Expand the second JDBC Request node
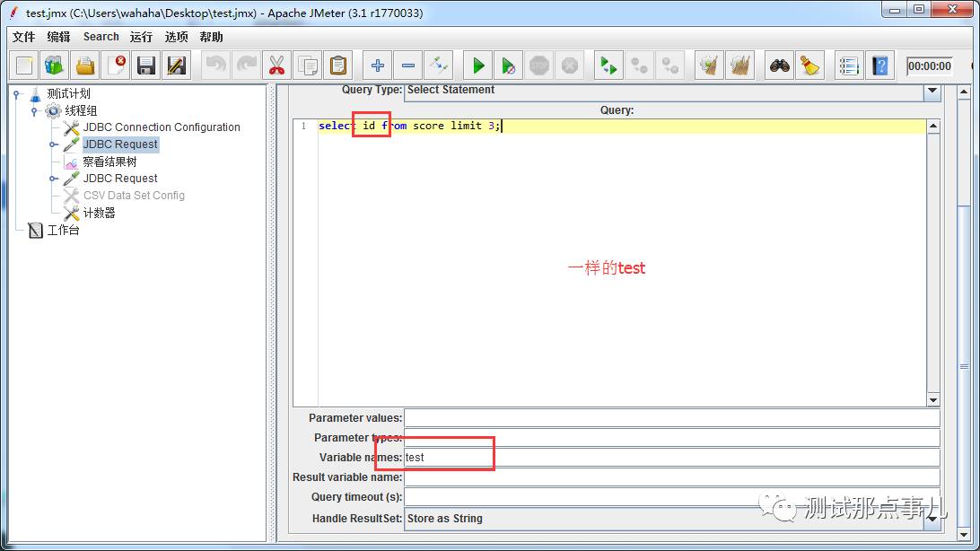980x551 pixels. click(53, 179)
